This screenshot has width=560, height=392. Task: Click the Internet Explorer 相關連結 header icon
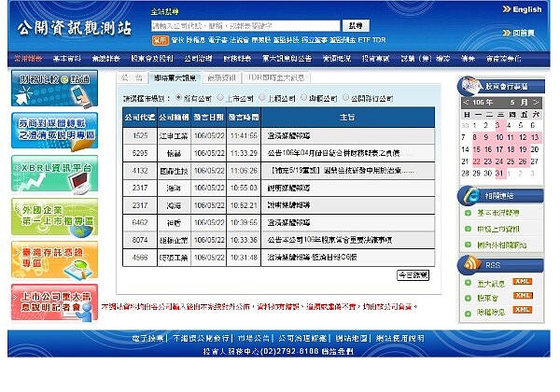tap(469, 195)
